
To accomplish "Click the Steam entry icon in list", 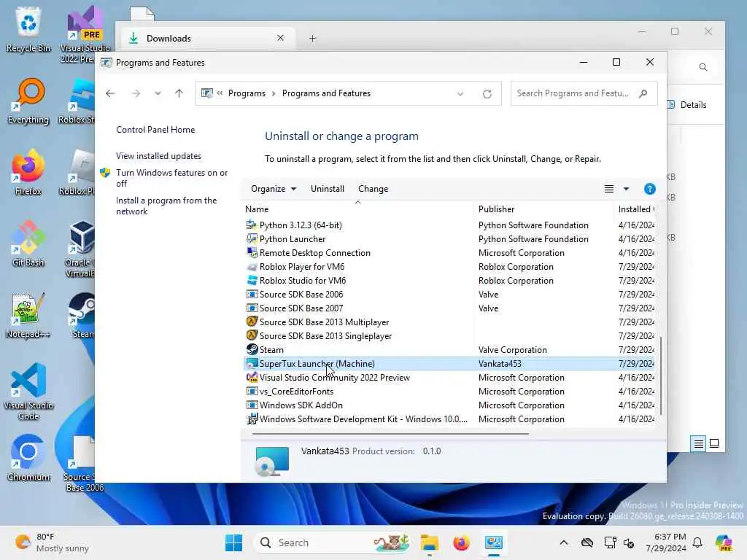I will [252, 349].
